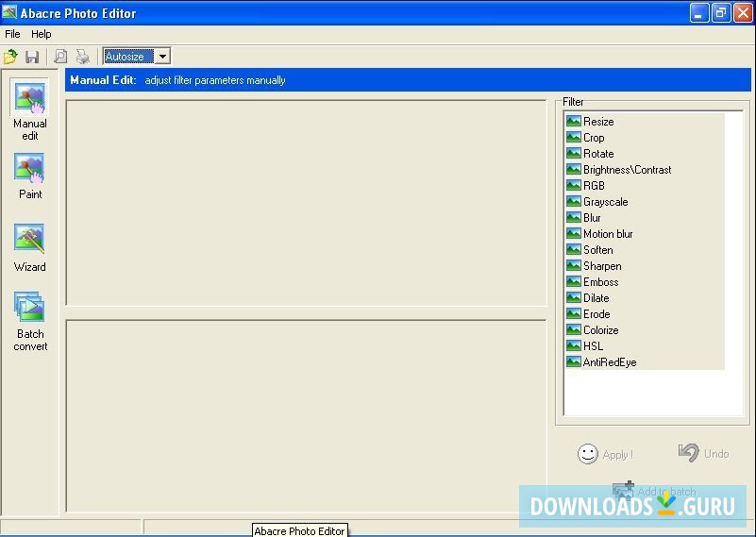
Task: Select the AntiRedEye text in filter list
Action: coord(610,362)
